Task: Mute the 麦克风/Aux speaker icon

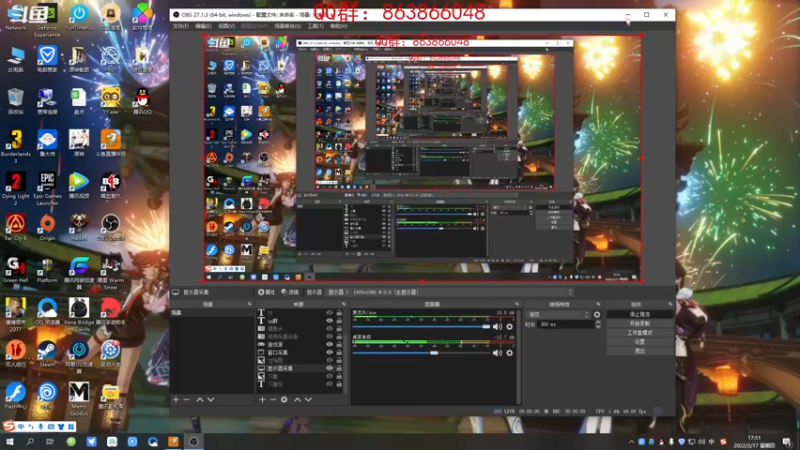Action: (x=497, y=327)
